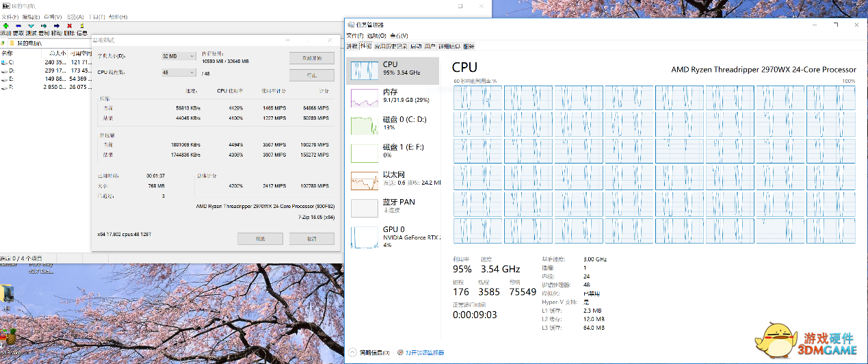
Task: Select Memory graph thumbnail in Task Manager sidebar
Action: (x=365, y=97)
